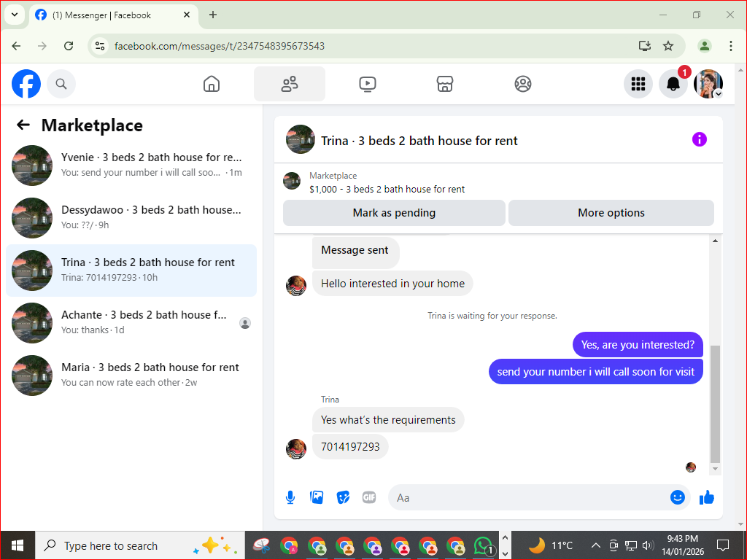
Task: Open Dessydawoo conversation
Action: point(131,217)
